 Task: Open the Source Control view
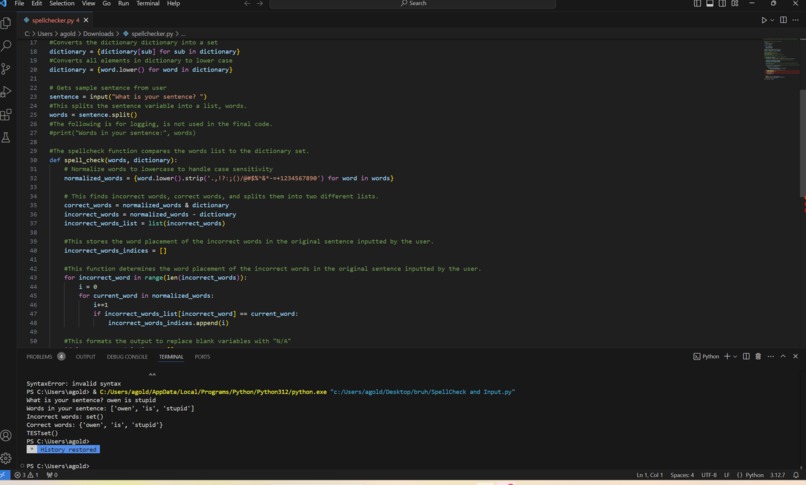[6, 69]
